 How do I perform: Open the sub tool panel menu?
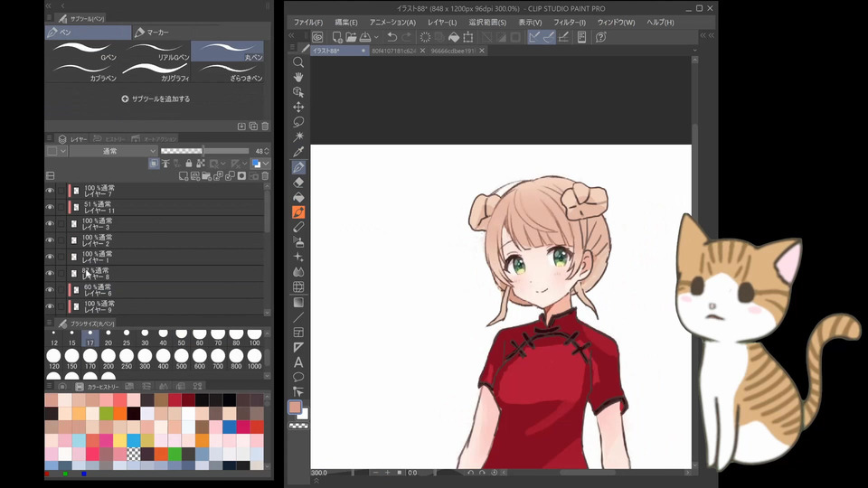click(50, 18)
